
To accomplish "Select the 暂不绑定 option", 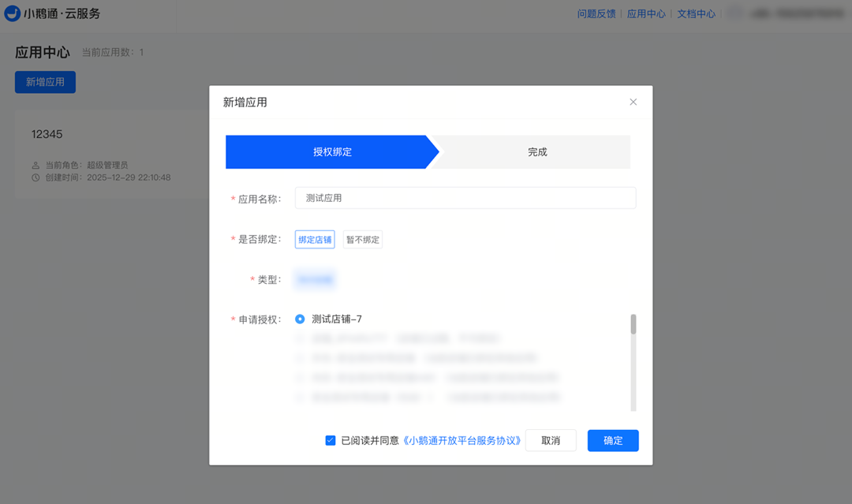I will click(x=363, y=240).
